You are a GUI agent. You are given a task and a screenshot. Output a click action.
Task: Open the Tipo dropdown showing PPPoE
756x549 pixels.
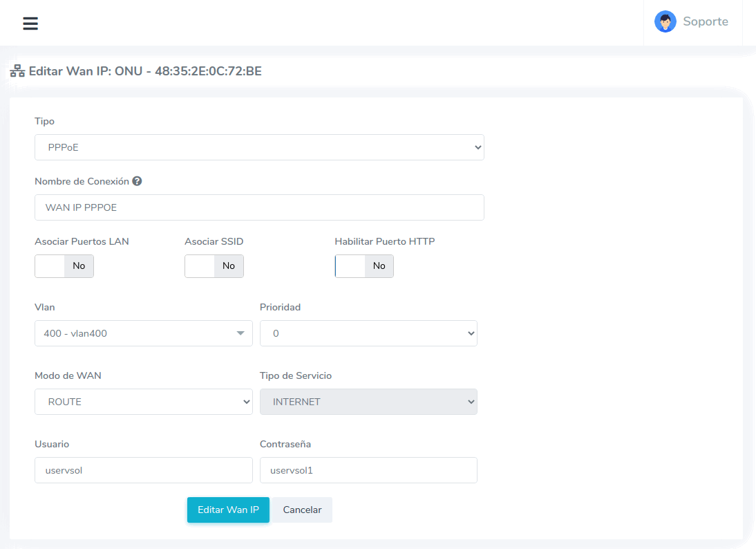point(259,147)
